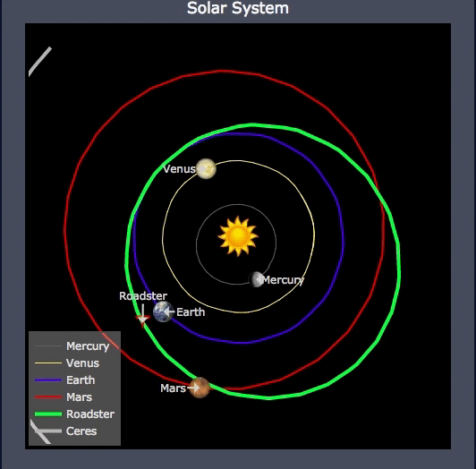The image size is (476, 469).
Task: Toggle Mars entry in the legend
Action: tap(64, 397)
